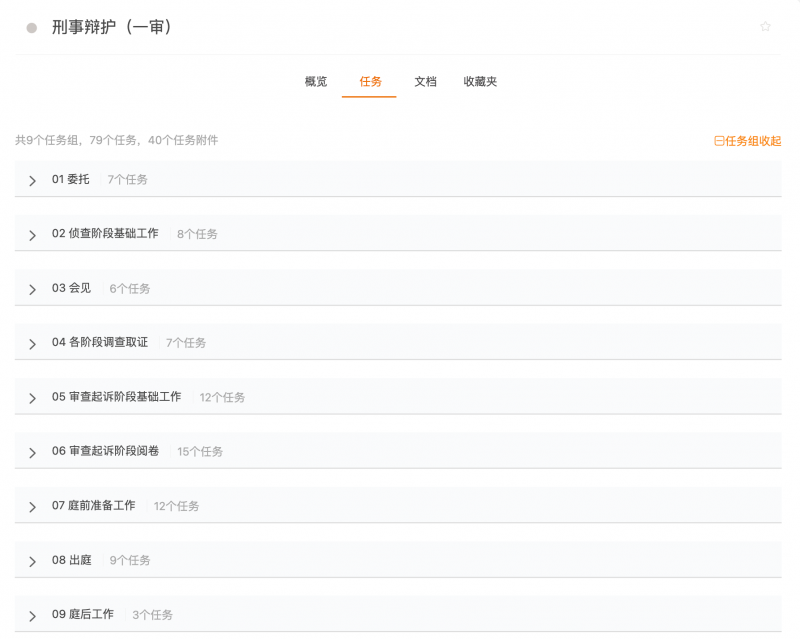Star this project as favorite
This screenshot has height=639, width=800.
coord(765,27)
